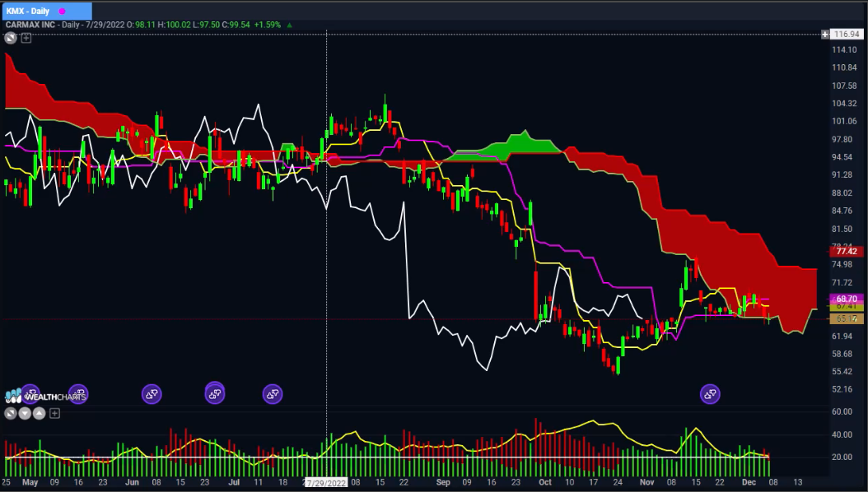Click the May label on the time axis

pyautogui.click(x=30, y=483)
